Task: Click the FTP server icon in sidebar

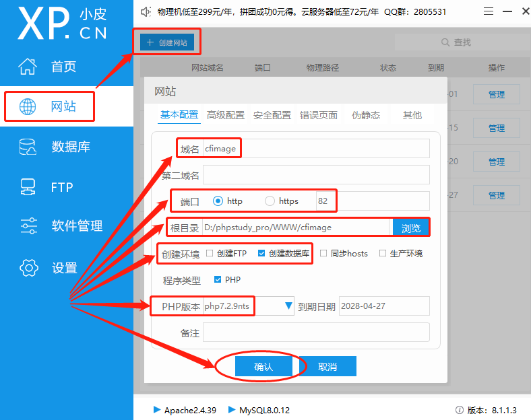Action: (28, 186)
